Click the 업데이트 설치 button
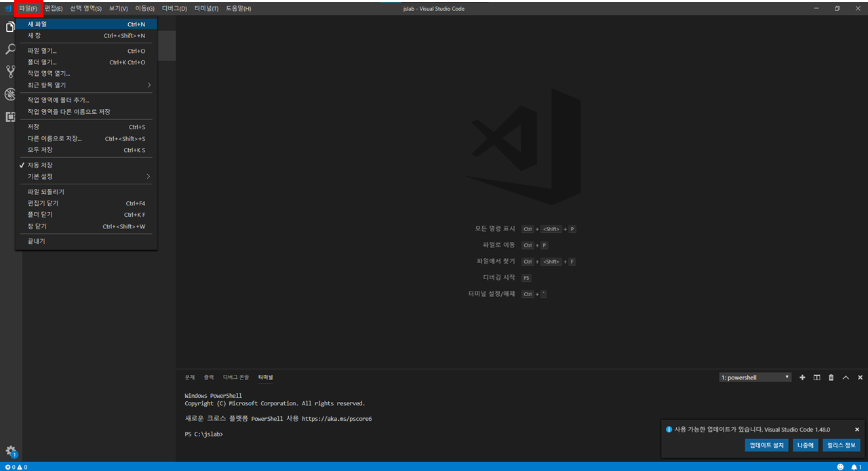 click(x=767, y=445)
